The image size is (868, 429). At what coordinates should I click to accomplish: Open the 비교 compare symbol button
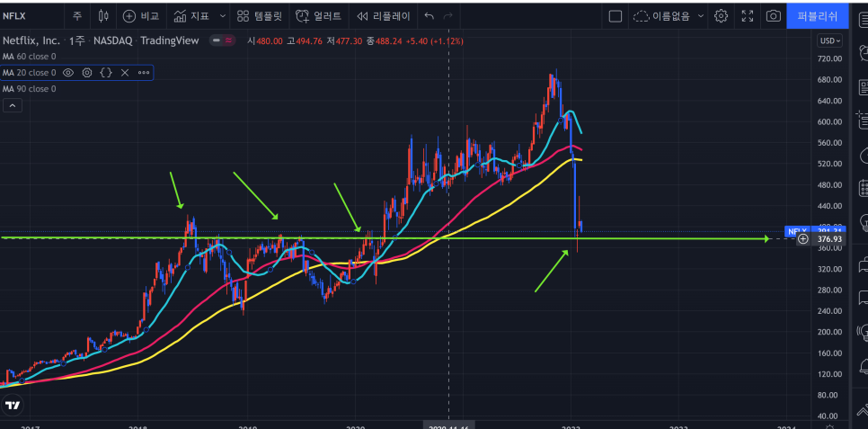pos(141,16)
